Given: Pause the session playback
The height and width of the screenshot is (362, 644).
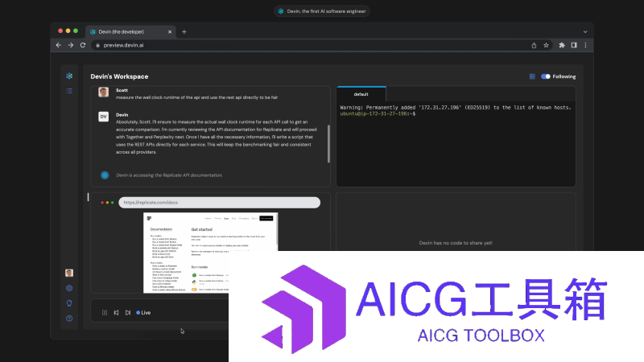Looking at the screenshot, I should [105, 313].
